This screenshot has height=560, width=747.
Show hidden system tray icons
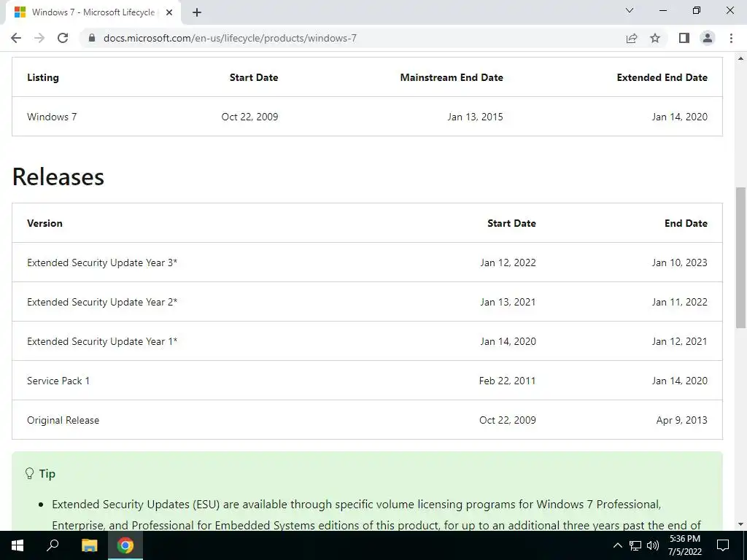[x=617, y=545]
